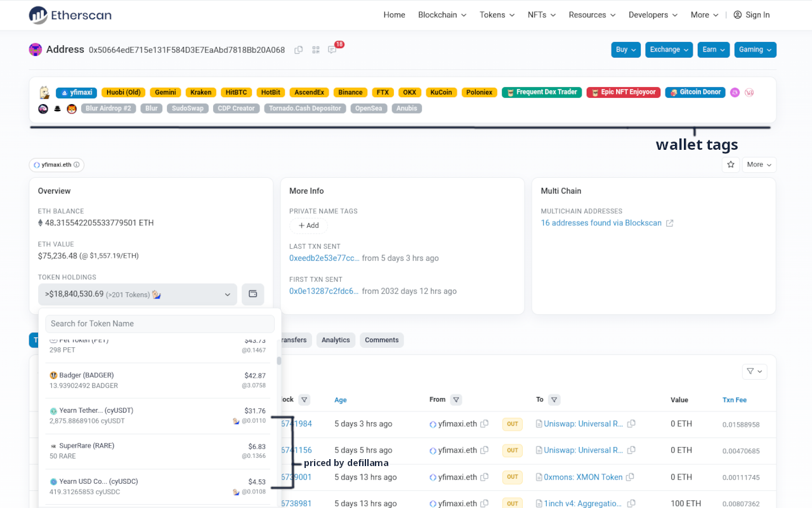Click the Binance exchange tag
Screen dimensions: 812x508
pos(350,92)
